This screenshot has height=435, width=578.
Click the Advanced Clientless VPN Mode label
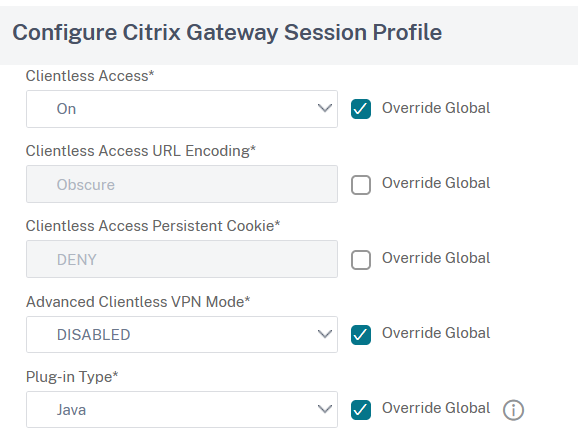pos(138,302)
